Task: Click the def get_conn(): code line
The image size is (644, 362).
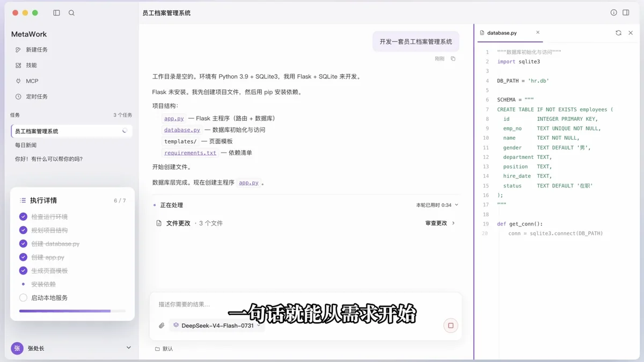Action: (x=519, y=224)
